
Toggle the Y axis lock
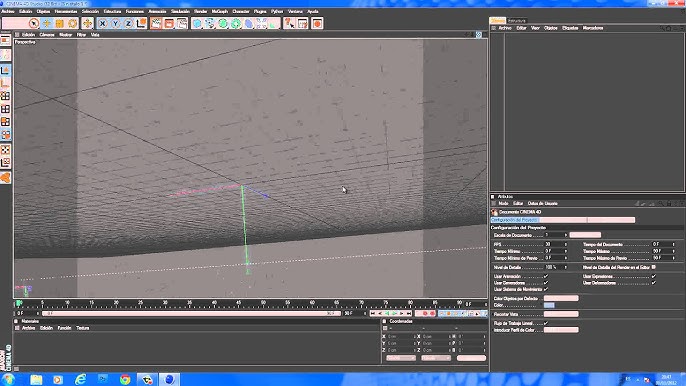click(x=116, y=23)
